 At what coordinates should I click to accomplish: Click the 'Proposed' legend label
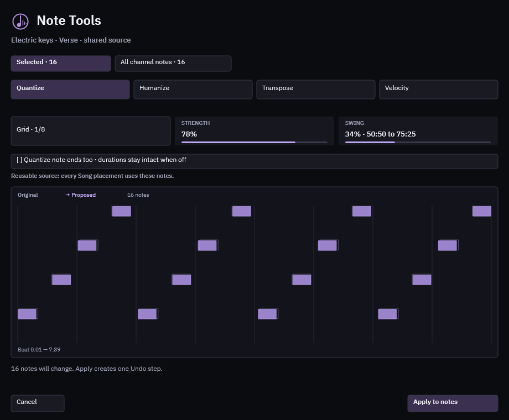pyautogui.click(x=81, y=195)
